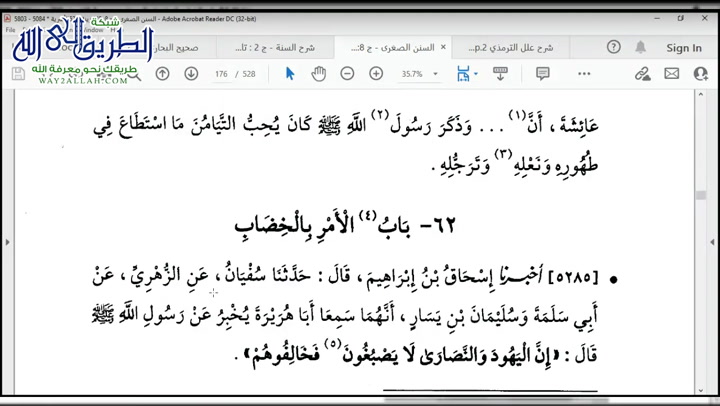This screenshot has height=406, width=720.
Task: Click the scrollbar up arrow
Action: pos(701,94)
